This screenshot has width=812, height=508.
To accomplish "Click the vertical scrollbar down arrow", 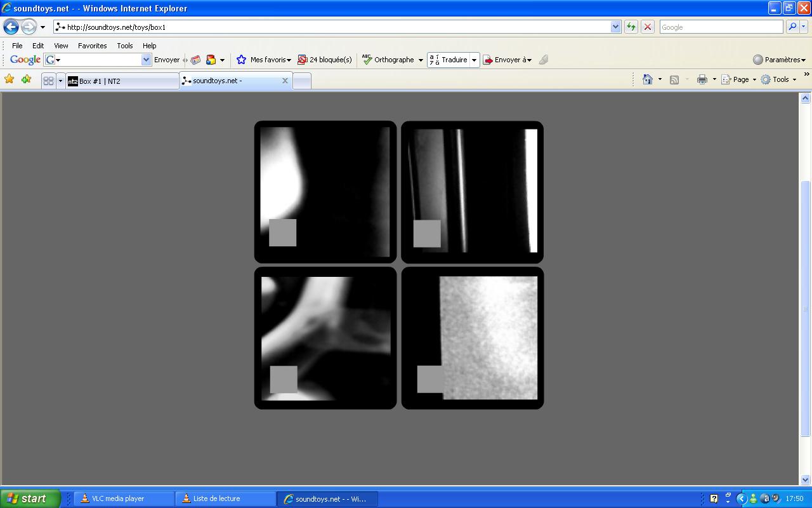I will point(806,480).
